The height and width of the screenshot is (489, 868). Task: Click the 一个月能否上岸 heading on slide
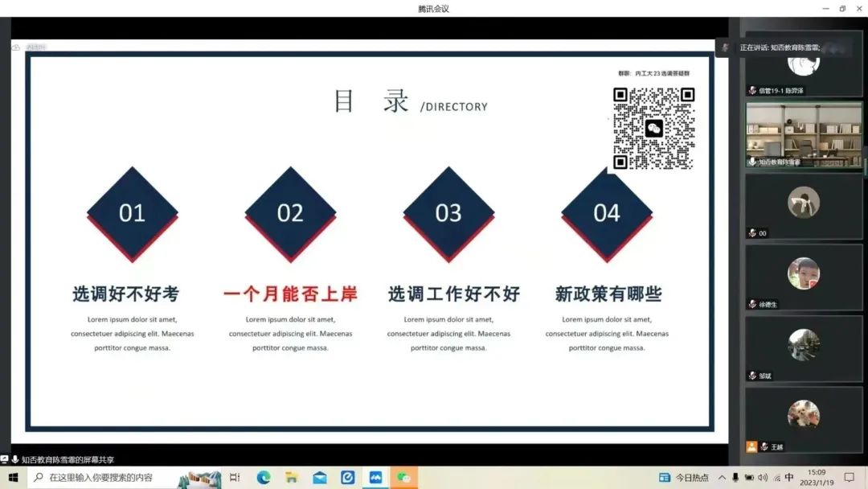pos(290,294)
